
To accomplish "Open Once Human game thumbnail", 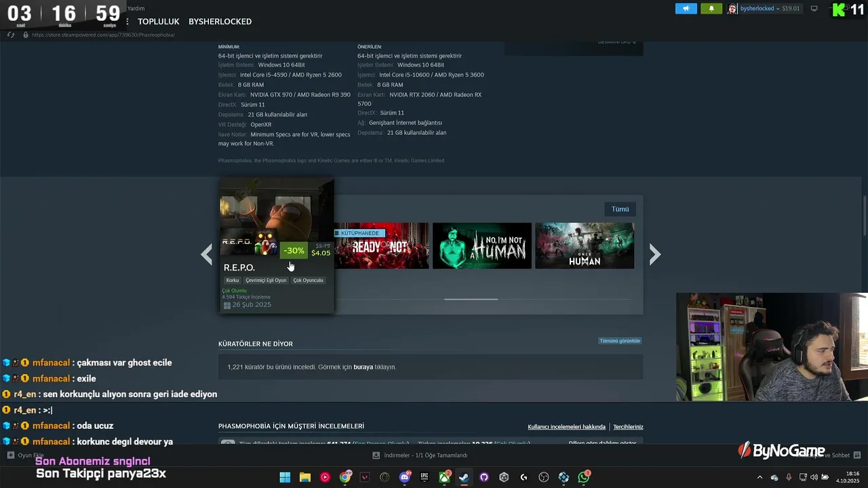I will coord(585,245).
